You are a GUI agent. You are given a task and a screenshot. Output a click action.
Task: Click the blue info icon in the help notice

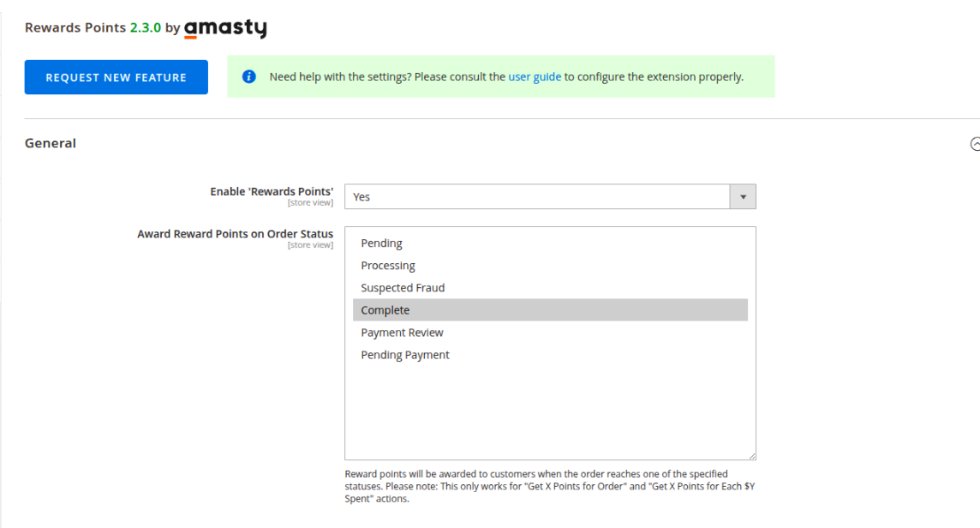pos(248,76)
